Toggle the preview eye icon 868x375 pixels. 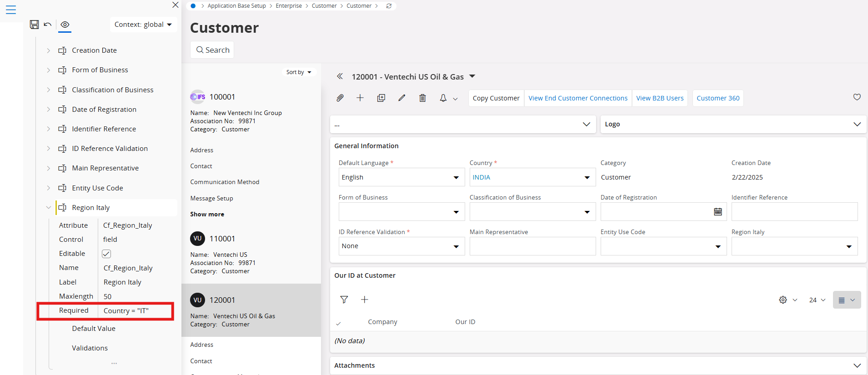(65, 25)
